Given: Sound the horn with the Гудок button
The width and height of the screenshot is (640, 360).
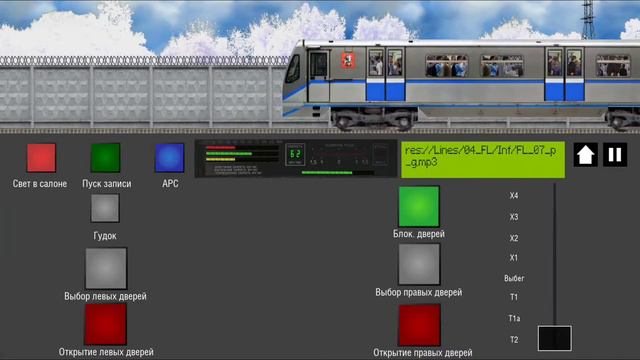Looking at the screenshot, I should 105,208.
